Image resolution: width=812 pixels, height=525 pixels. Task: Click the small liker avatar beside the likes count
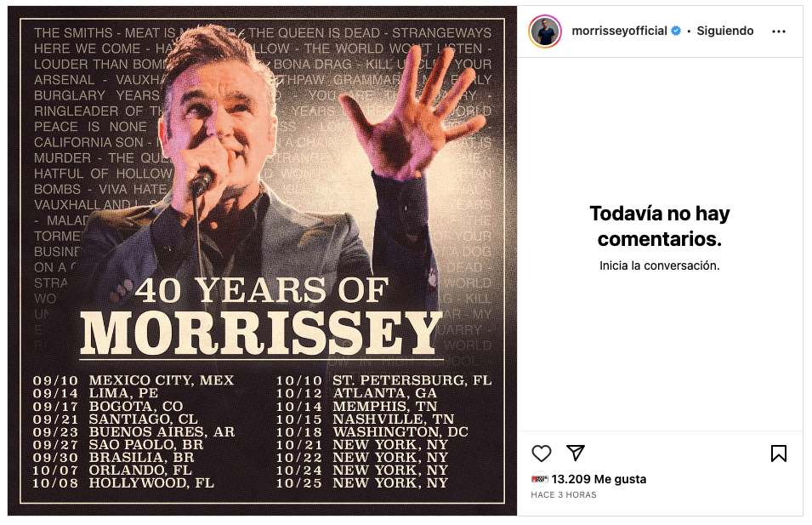click(539, 479)
